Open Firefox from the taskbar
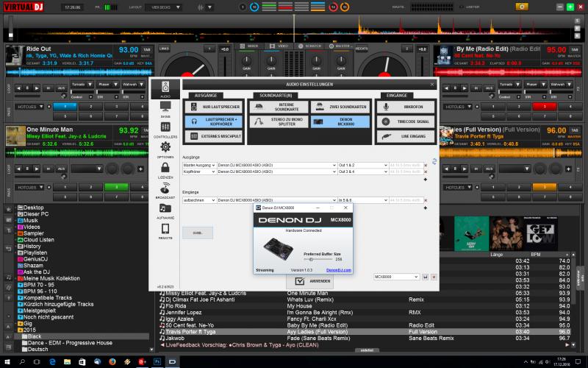Screen dimensions: 588x368 point(112,361)
